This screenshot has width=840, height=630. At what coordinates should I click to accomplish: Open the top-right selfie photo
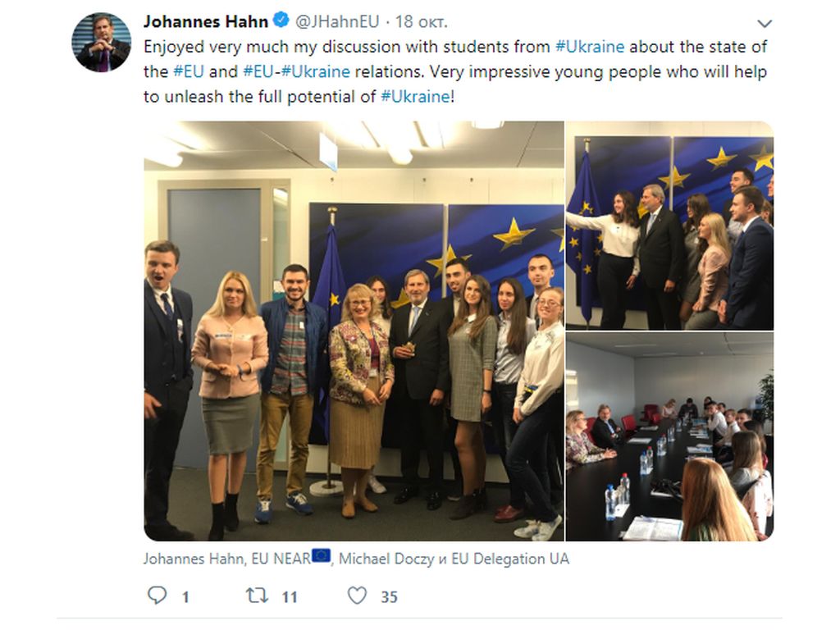click(x=669, y=226)
